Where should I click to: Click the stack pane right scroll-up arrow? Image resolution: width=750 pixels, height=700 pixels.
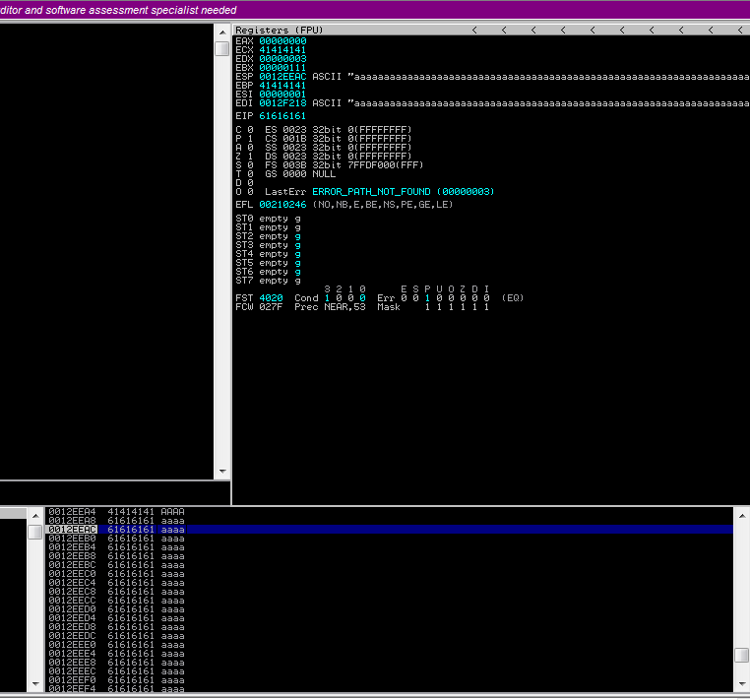point(742,516)
